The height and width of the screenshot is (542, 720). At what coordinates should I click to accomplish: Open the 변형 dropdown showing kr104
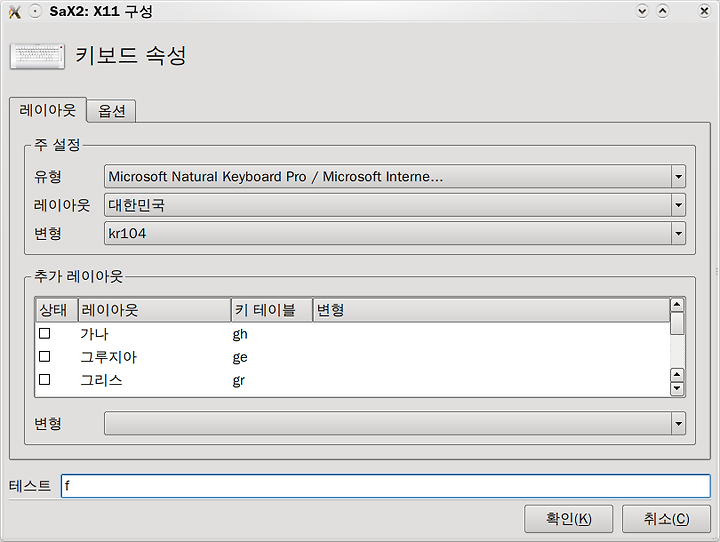click(395, 233)
